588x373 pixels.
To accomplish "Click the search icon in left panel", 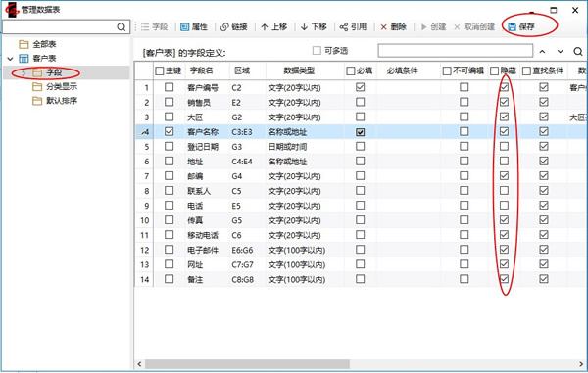I will (122, 27).
